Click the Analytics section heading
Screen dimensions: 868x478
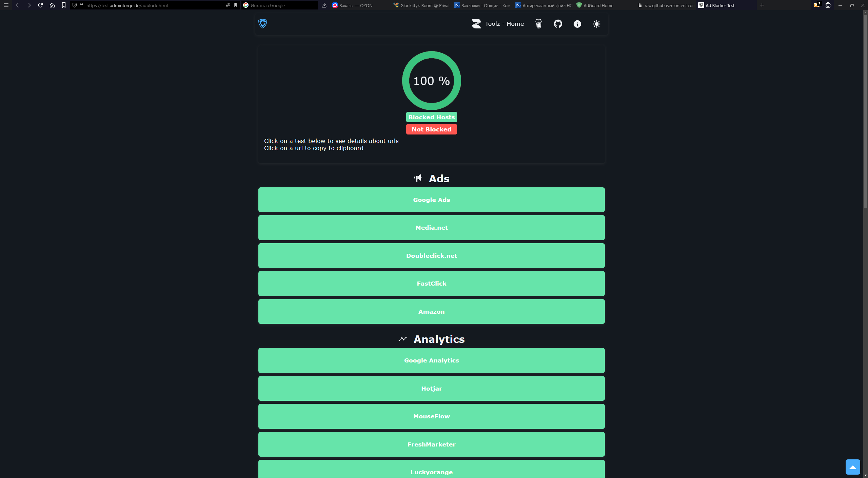(439, 339)
